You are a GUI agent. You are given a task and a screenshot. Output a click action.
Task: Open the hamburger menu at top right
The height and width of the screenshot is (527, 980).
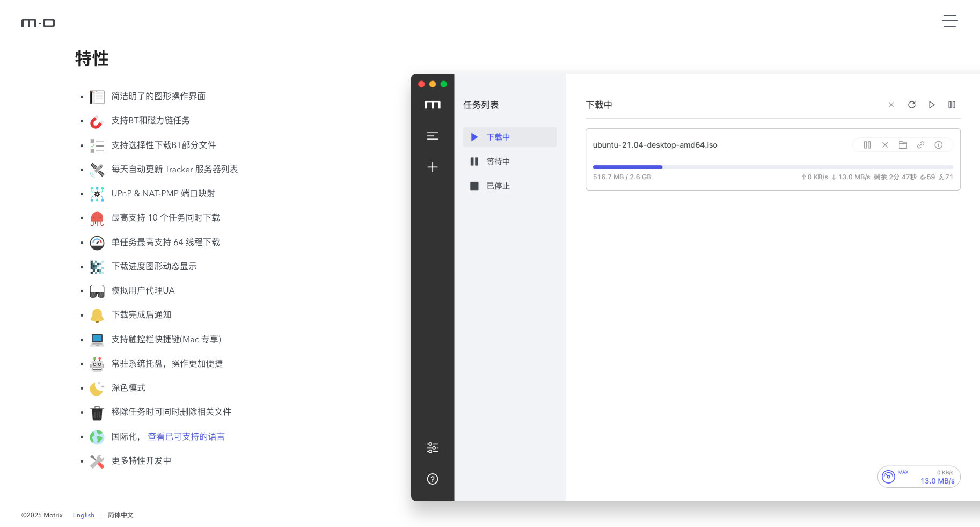coord(949,21)
